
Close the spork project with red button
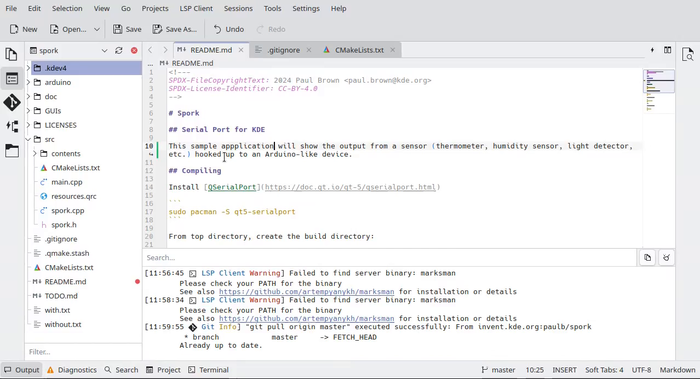[x=134, y=50]
